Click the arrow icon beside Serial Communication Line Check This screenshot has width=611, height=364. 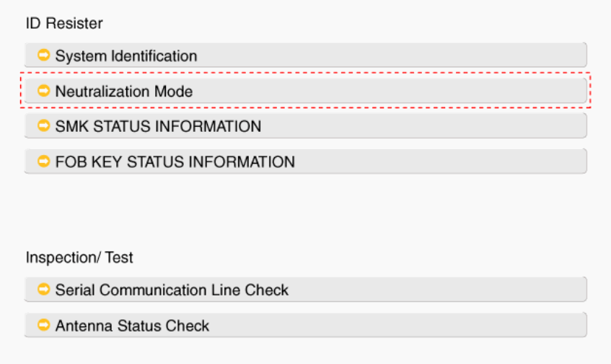click(44, 289)
